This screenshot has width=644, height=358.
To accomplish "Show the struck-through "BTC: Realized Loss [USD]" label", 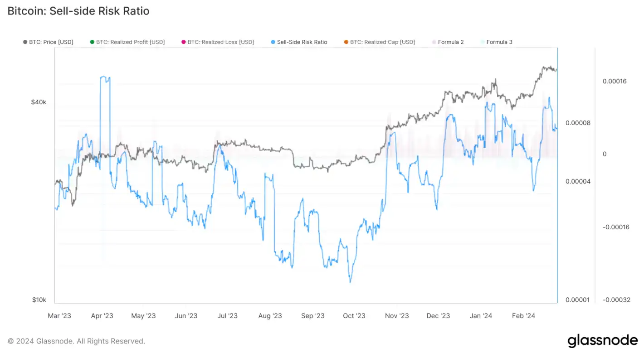I will 221,42.
